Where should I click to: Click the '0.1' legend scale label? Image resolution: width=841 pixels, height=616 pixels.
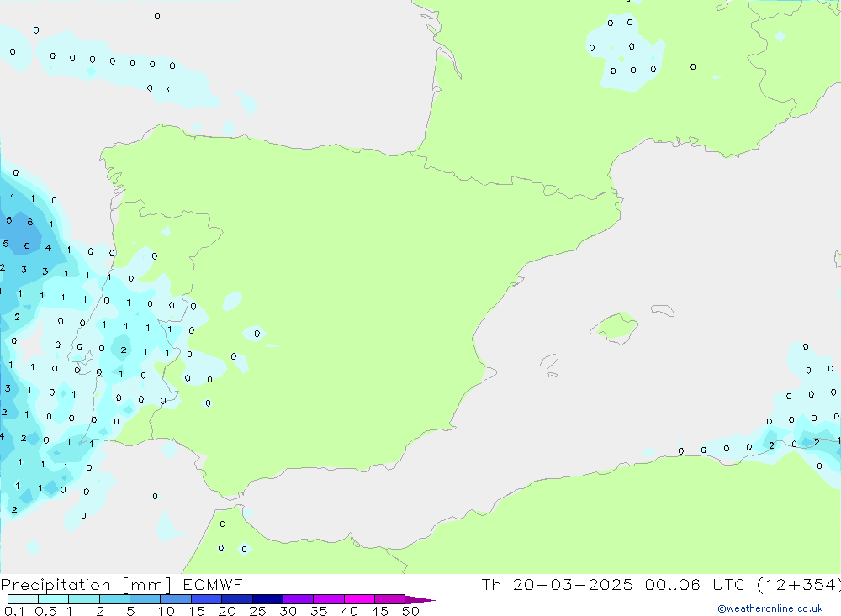(x=14, y=611)
